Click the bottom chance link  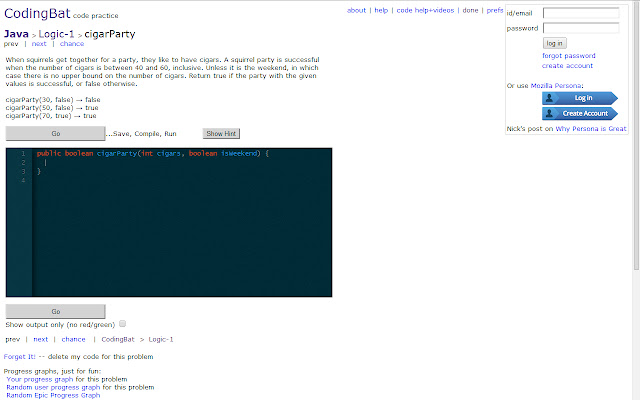pyautogui.click(x=73, y=339)
